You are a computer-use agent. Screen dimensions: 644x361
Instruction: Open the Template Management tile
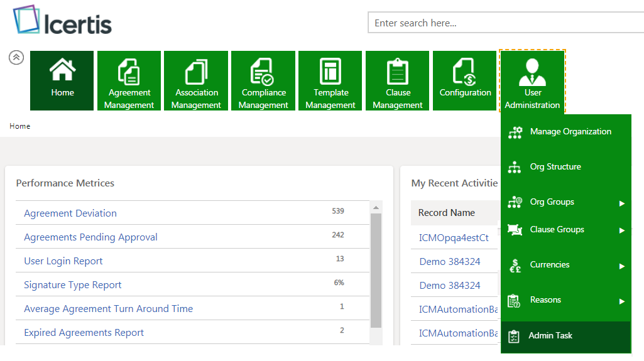[330, 80]
